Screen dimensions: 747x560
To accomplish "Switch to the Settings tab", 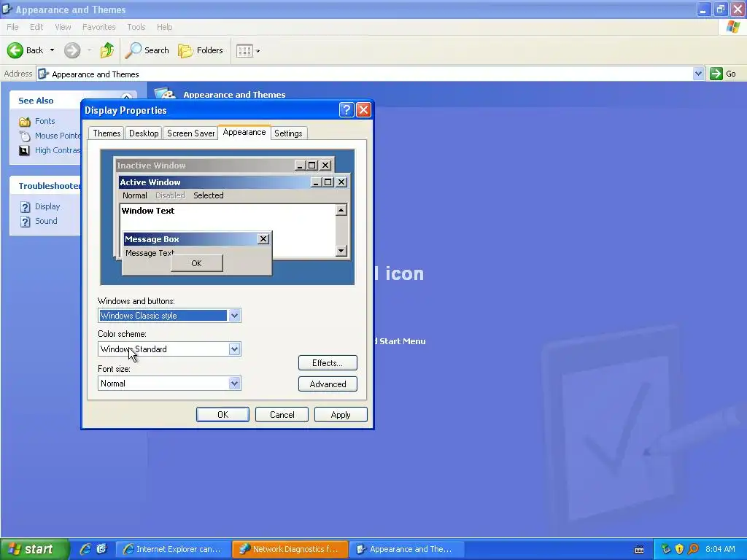I will tap(288, 133).
